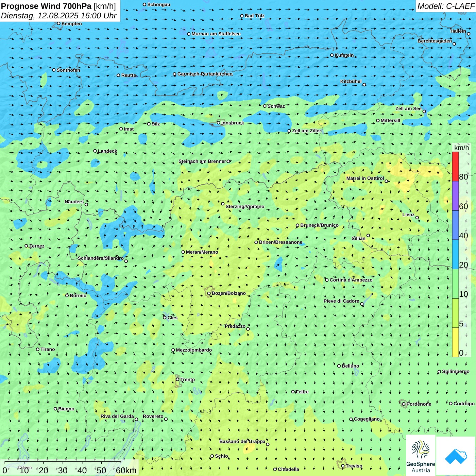Click the green 10–20 legend segment
This screenshot has height=476, width=476.
click(455, 284)
